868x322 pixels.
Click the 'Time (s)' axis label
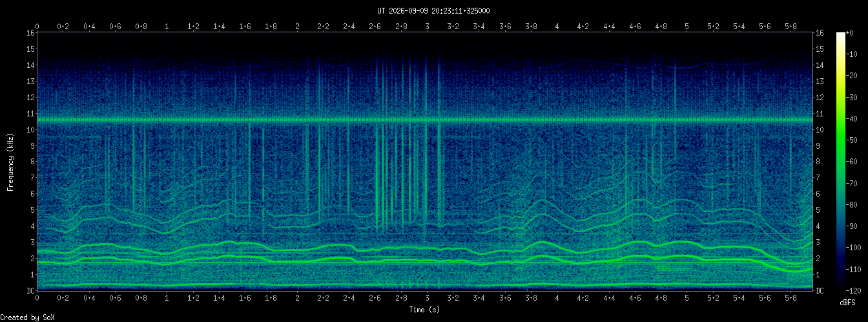pos(425,310)
